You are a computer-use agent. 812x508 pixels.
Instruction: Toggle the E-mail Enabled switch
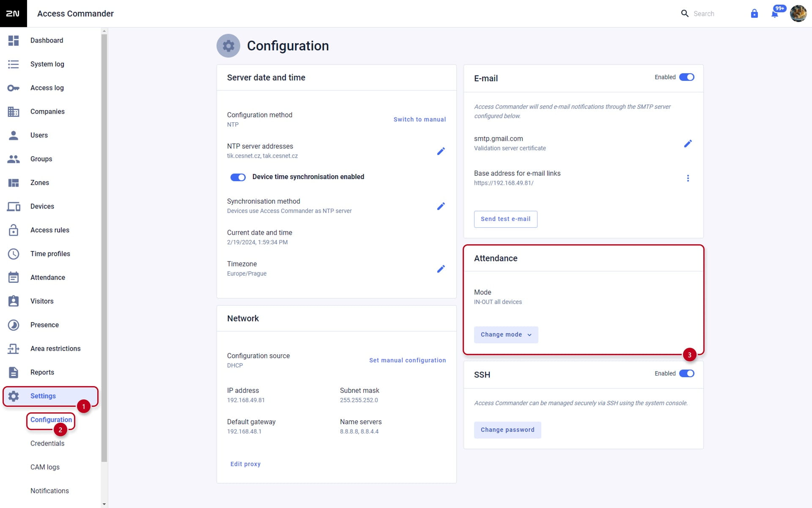[x=686, y=77]
